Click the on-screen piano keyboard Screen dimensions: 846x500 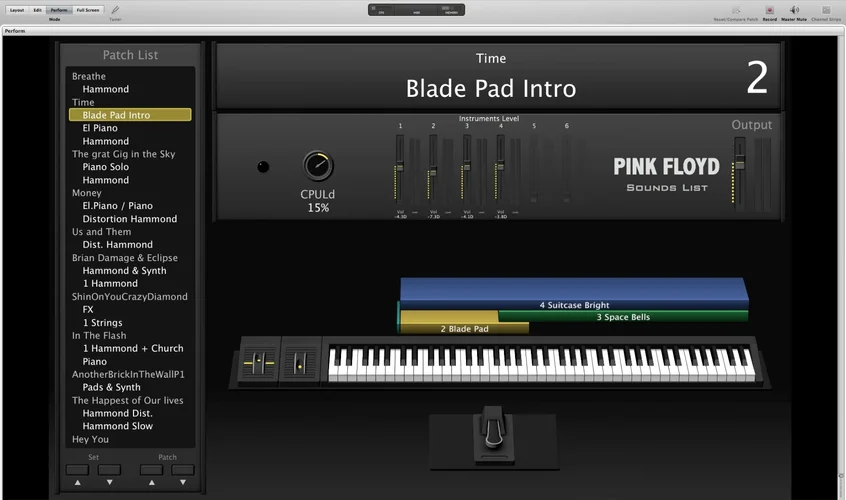541,365
